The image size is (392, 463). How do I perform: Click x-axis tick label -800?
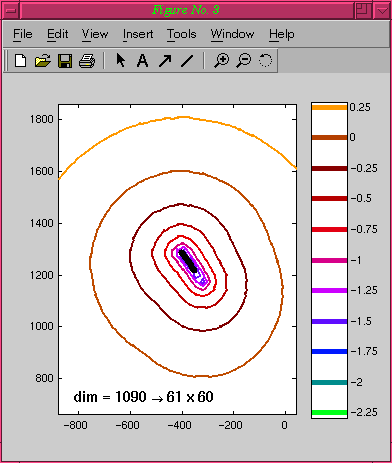tap(76, 425)
